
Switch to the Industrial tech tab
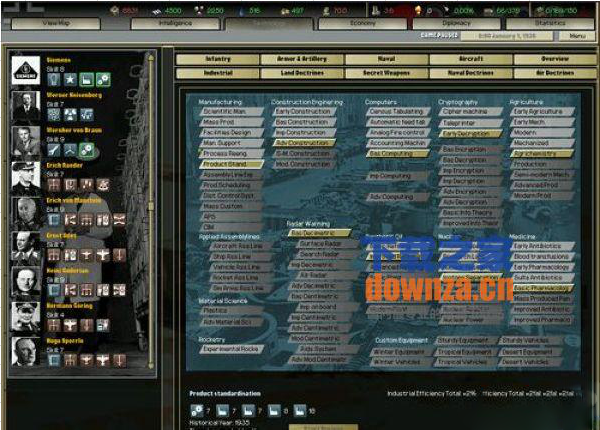pyautogui.click(x=218, y=73)
